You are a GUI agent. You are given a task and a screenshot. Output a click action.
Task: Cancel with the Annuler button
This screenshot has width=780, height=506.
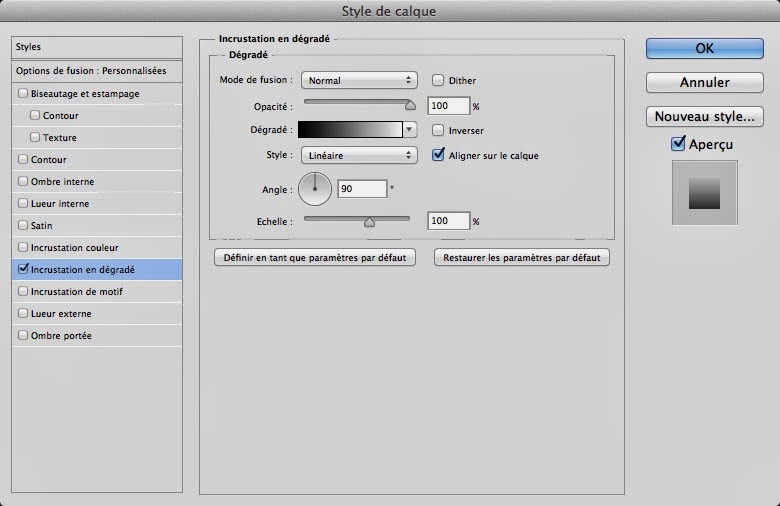[704, 83]
